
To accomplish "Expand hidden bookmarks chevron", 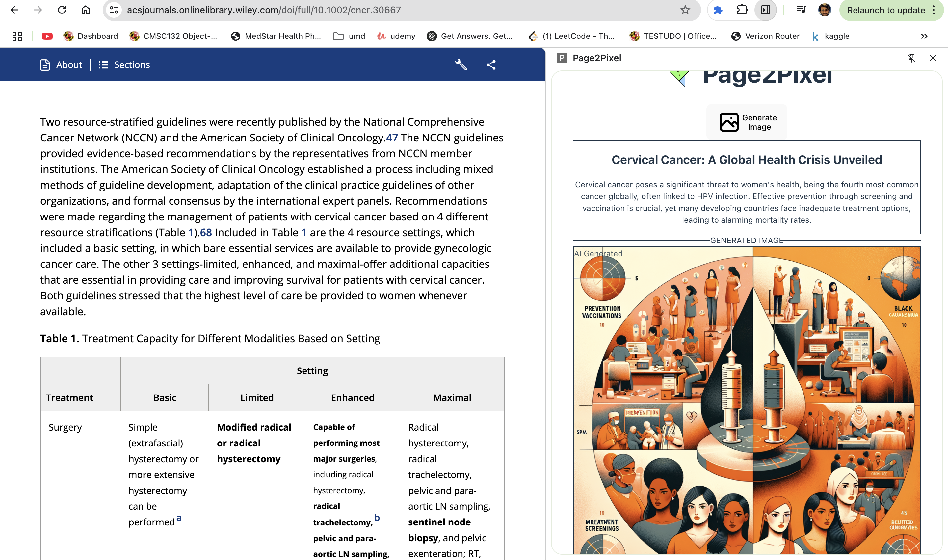I will [x=924, y=36].
